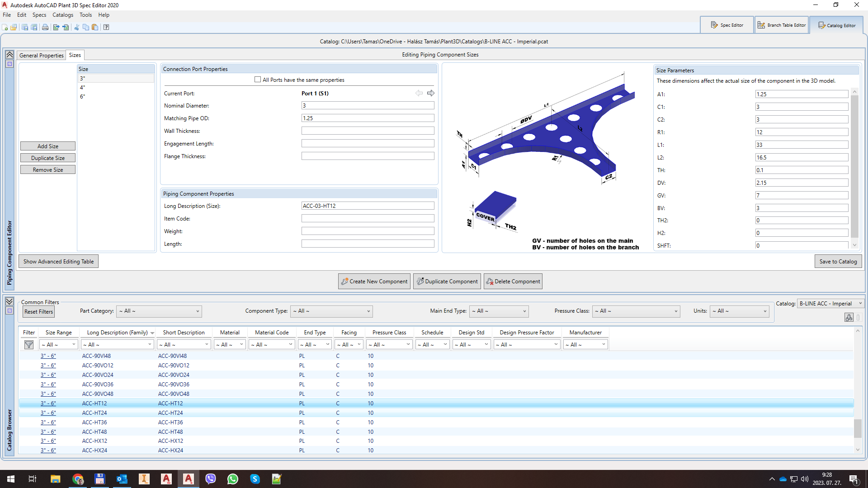Click the Cut scissors icon
The width and height of the screenshot is (868, 488).
click(76, 27)
